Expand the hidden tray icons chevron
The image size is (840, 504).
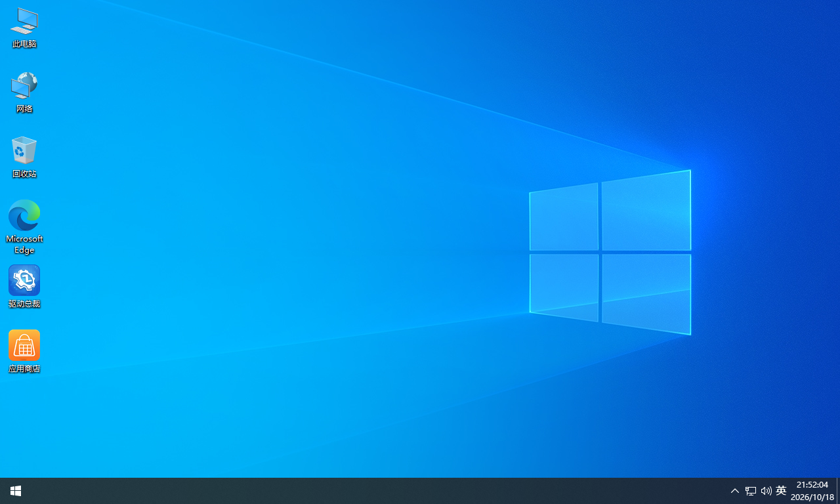coord(735,491)
